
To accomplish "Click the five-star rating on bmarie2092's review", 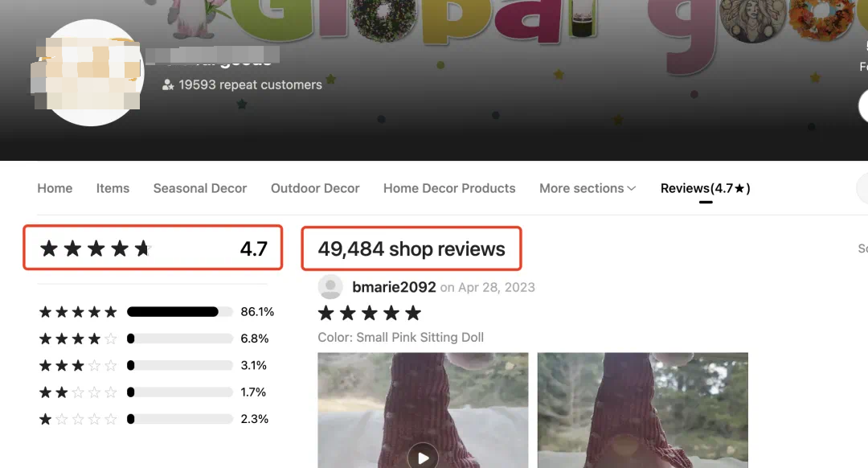I will (x=369, y=313).
